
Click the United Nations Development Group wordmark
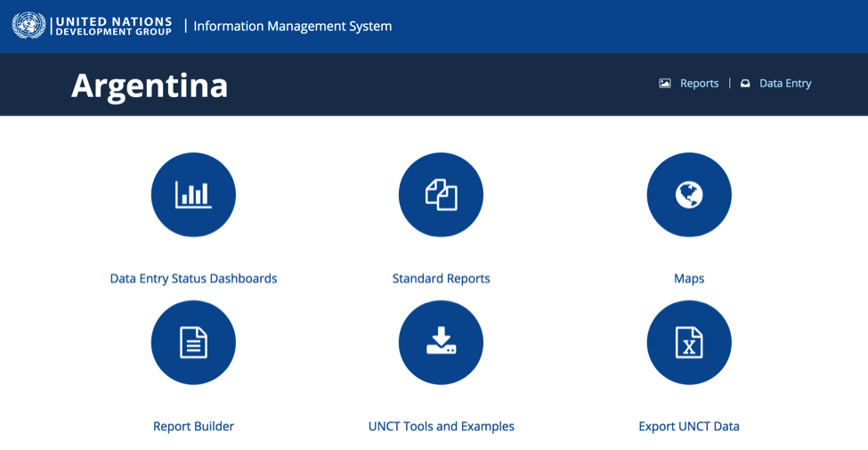coord(113,26)
